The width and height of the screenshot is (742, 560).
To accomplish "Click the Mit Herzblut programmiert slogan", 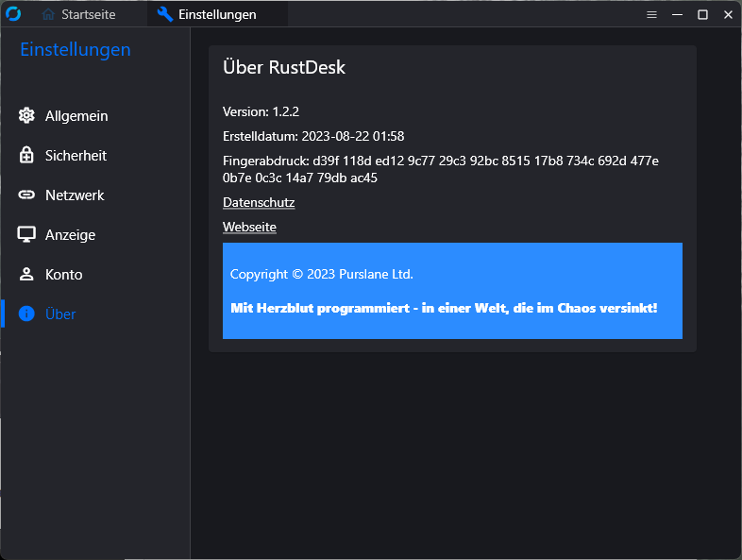I will tap(444, 308).
